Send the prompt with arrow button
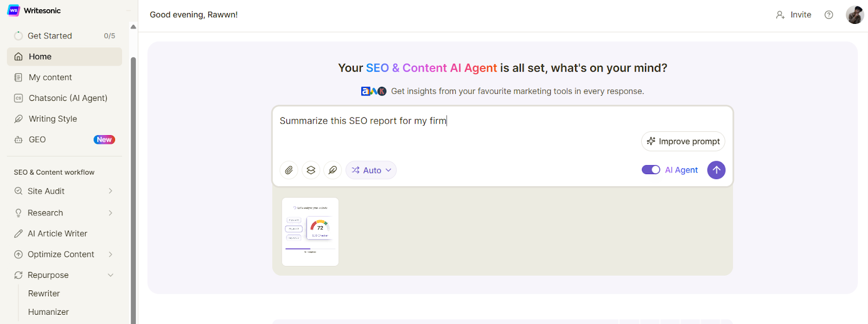The width and height of the screenshot is (868, 324). tap(716, 170)
